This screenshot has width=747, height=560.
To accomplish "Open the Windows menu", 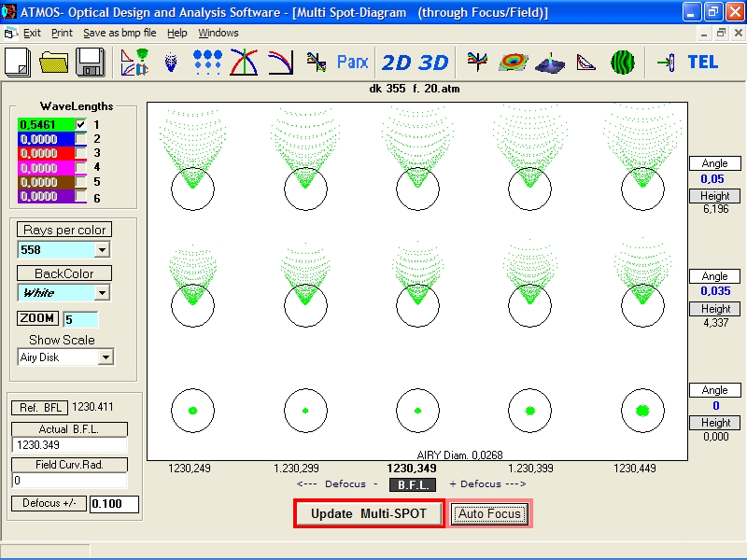I will click(218, 33).
